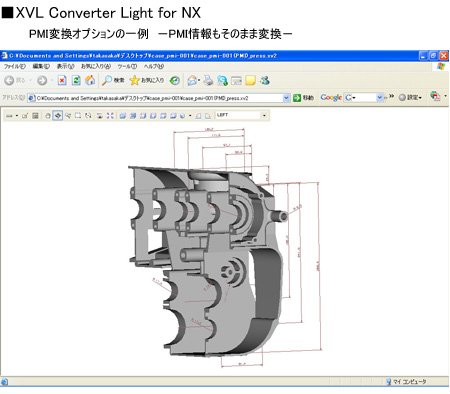Expand the address bar history dropdown
This screenshot has height=394, width=450.
[286, 98]
